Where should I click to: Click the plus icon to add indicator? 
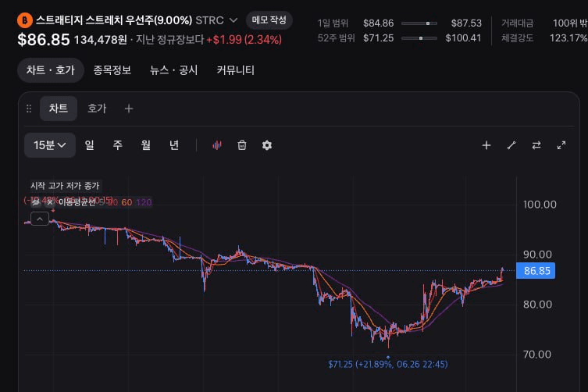486,145
